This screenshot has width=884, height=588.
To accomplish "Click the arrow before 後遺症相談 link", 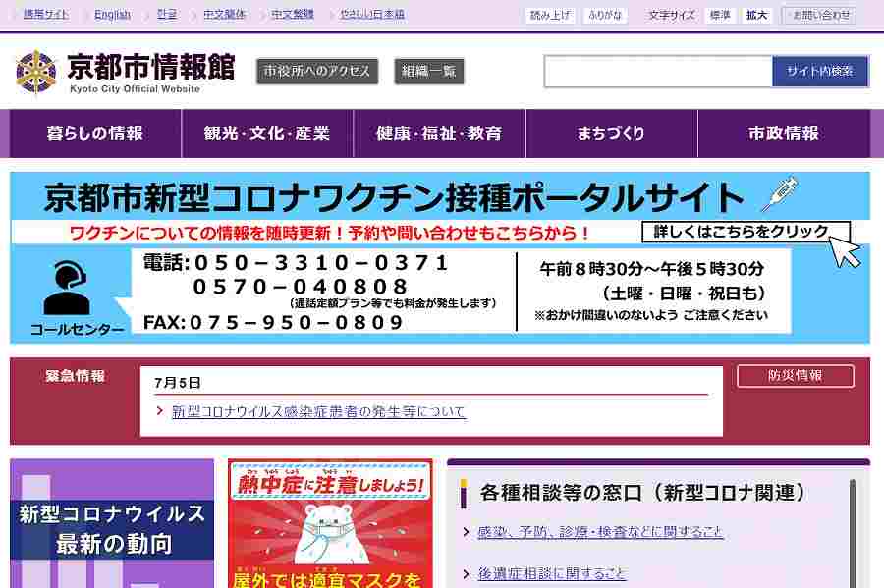I will [x=466, y=574].
